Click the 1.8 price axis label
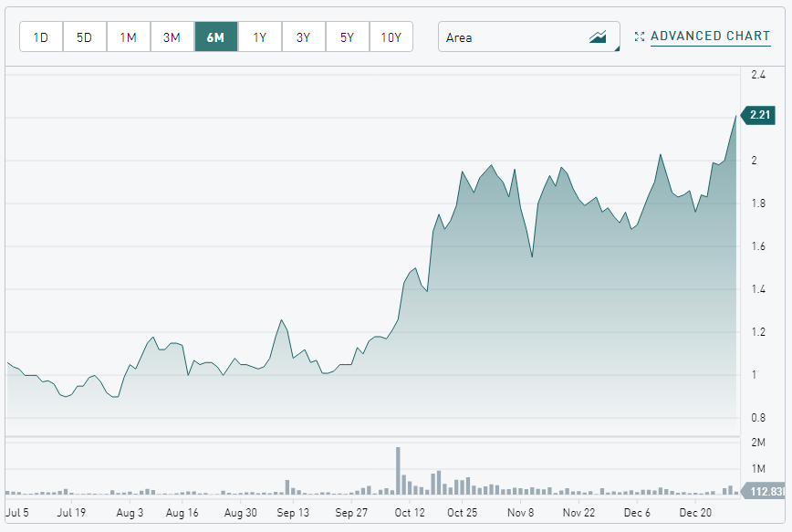 758,203
